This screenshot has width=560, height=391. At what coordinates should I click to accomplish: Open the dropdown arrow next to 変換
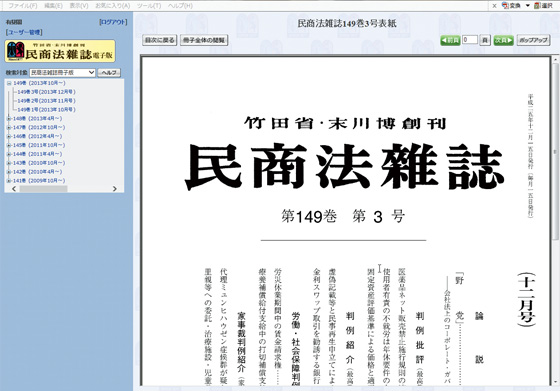pyautogui.click(x=528, y=6)
